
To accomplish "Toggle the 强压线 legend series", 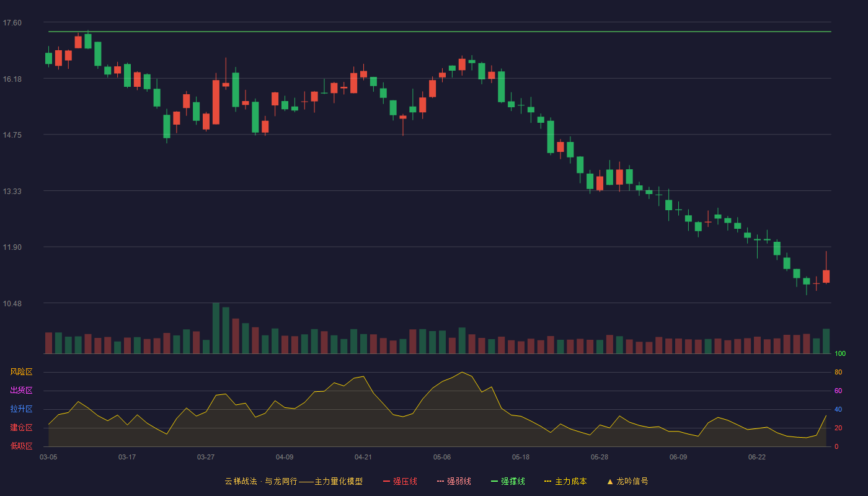I will click(400, 481).
